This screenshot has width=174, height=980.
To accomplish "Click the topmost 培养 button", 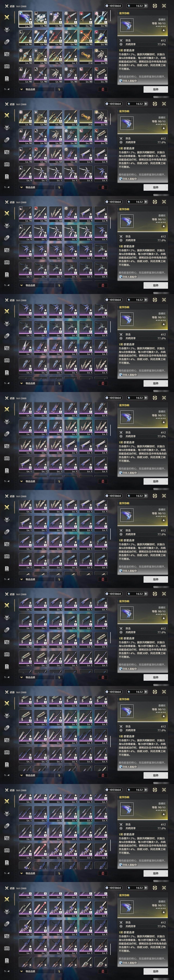I will click(156, 89).
